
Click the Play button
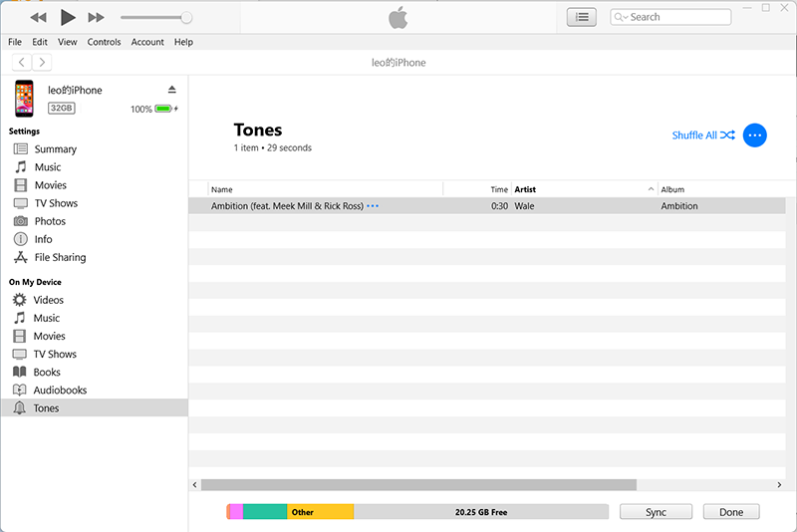tap(67, 17)
